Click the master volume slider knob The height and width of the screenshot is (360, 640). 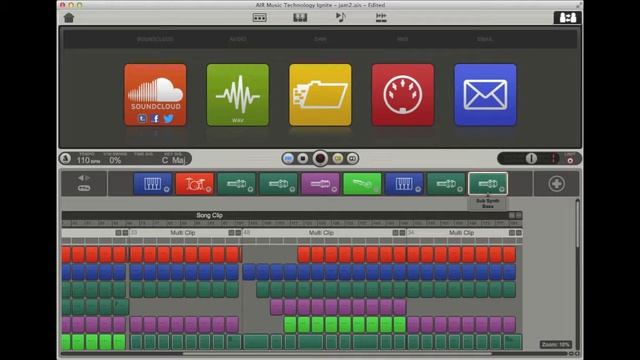(531, 158)
